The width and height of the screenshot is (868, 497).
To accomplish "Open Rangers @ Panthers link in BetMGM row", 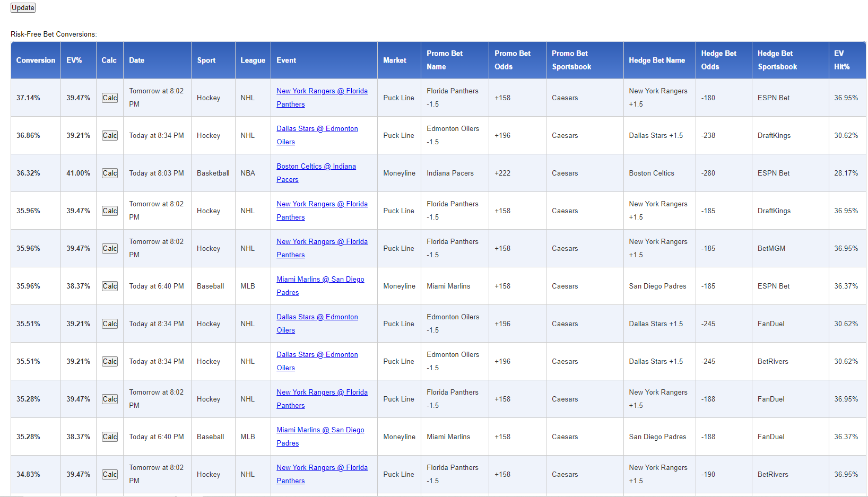I will click(x=322, y=248).
